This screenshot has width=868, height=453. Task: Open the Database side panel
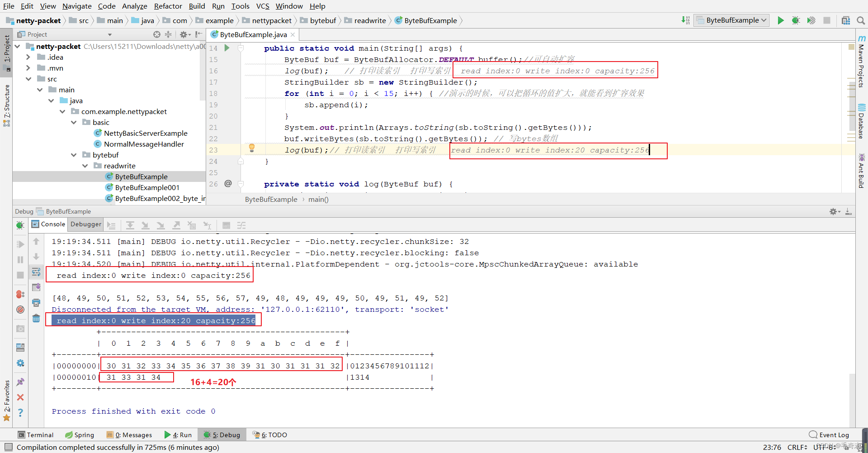coord(862,121)
